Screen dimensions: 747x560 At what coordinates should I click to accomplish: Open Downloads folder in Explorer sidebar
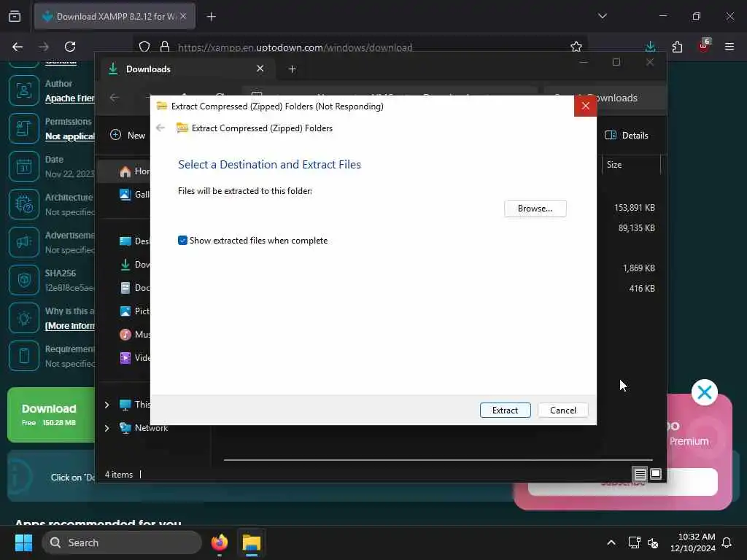point(134,264)
